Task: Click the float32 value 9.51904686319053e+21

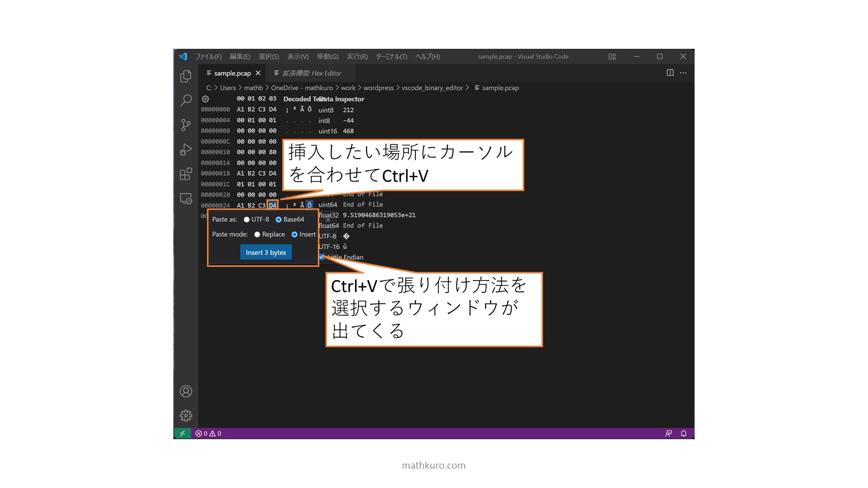Action: pyautogui.click(x=379, y=215)
